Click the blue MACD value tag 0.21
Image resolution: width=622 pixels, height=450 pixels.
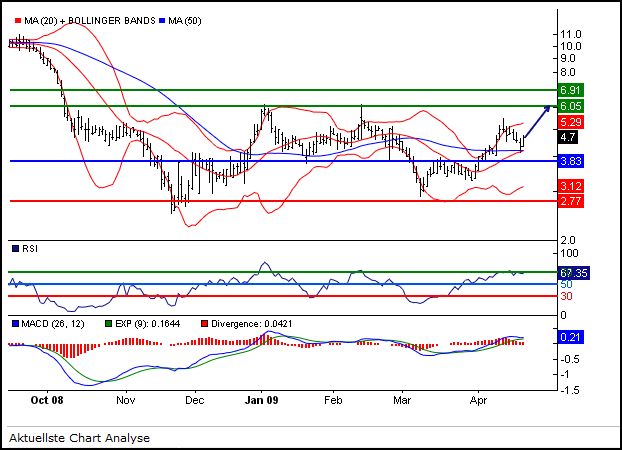click(x=570, y=337)
